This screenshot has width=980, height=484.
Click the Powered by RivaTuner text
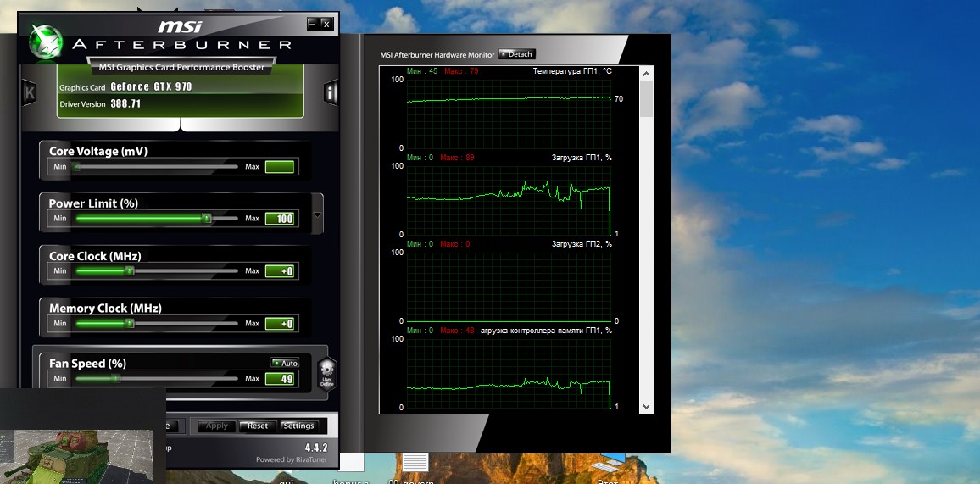click(x=290, y=459)
